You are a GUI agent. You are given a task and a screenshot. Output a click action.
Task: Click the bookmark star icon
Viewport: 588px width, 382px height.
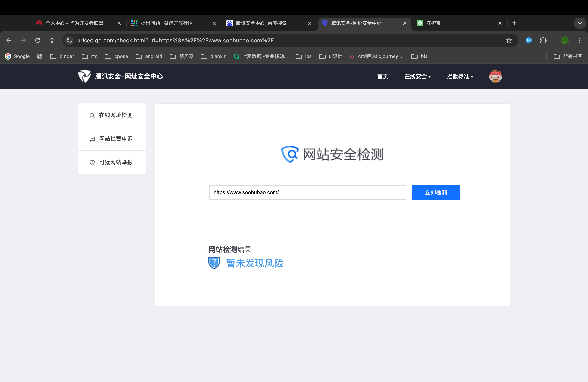tap(508, 40)
